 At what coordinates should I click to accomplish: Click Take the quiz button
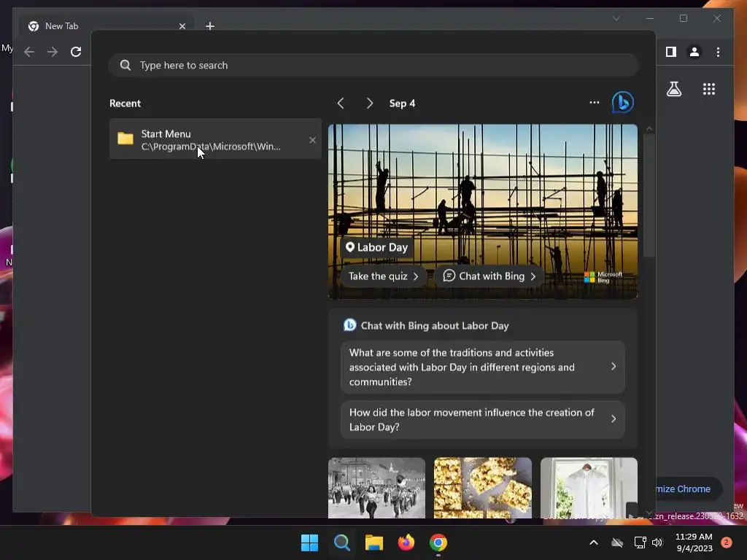(383, 276)
